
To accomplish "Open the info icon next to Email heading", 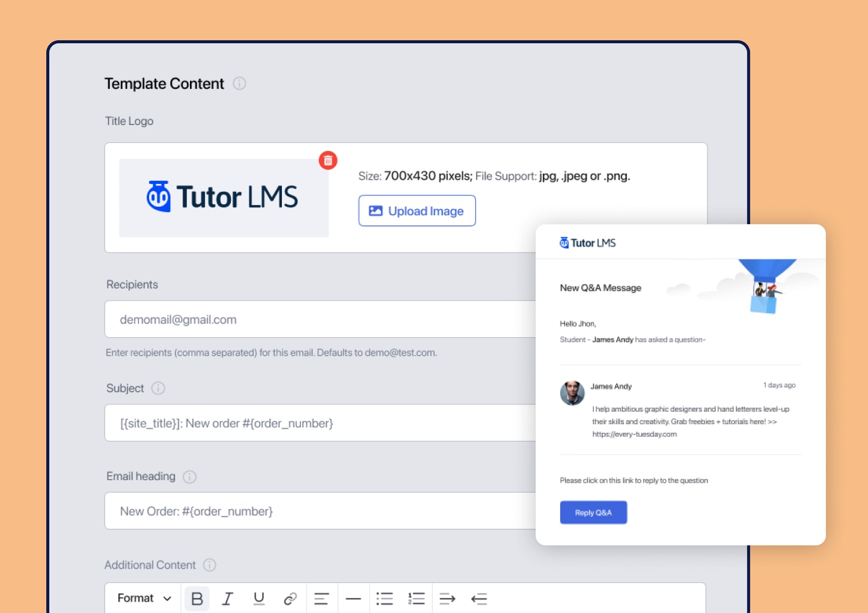I will pyautogui.click(x=189, y=477).
